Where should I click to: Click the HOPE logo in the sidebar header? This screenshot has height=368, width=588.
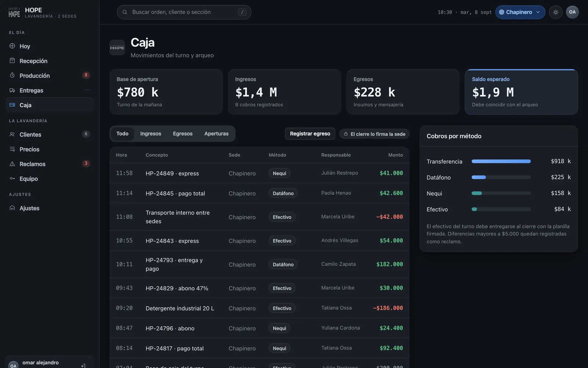14,13
